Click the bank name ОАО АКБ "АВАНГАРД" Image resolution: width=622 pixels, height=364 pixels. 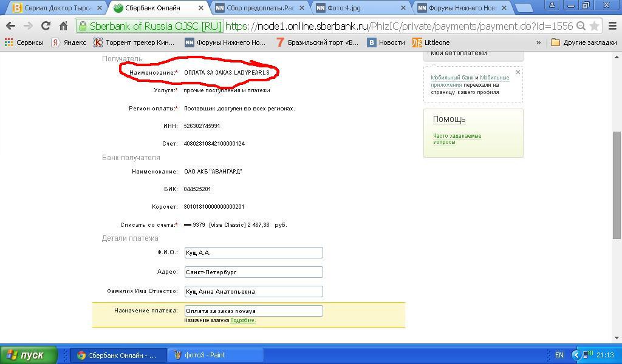coord(213,172)
